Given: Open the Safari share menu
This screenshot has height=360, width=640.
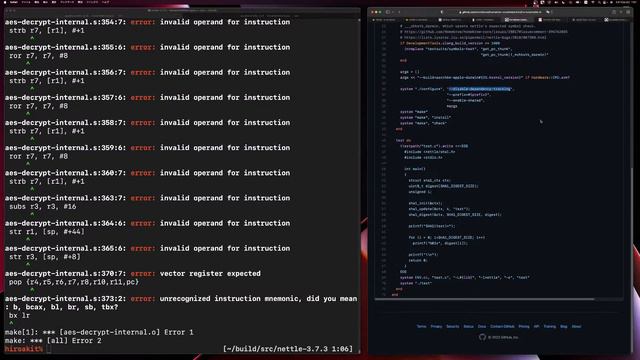Looking at the screenshot, I should click(614, 12).
